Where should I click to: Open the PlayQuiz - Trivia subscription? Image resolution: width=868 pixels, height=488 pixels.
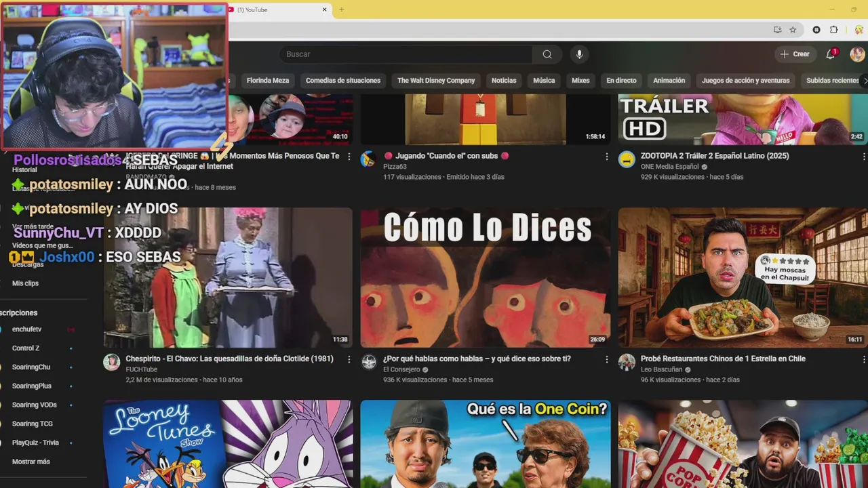coord(35,443)
